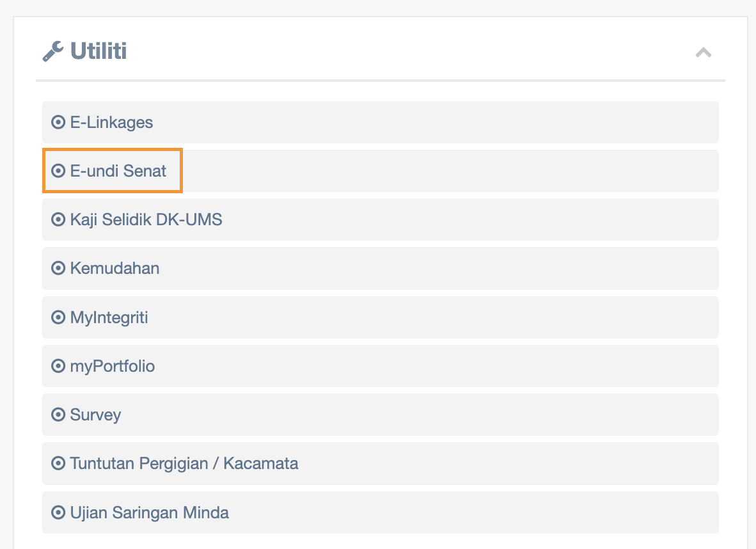
Task: Click the bullet icon beside Survey
Action: [x=58, y=415]
